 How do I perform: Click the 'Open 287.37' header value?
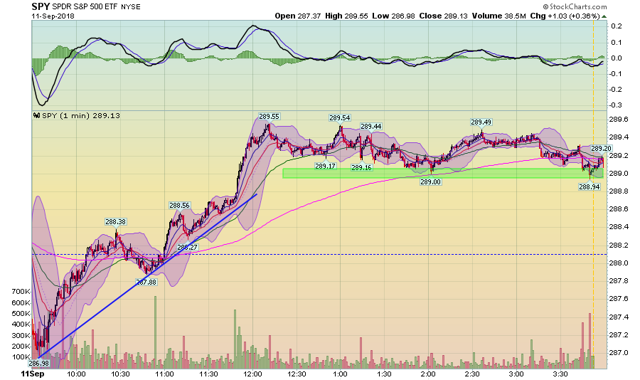pos(298,16)
